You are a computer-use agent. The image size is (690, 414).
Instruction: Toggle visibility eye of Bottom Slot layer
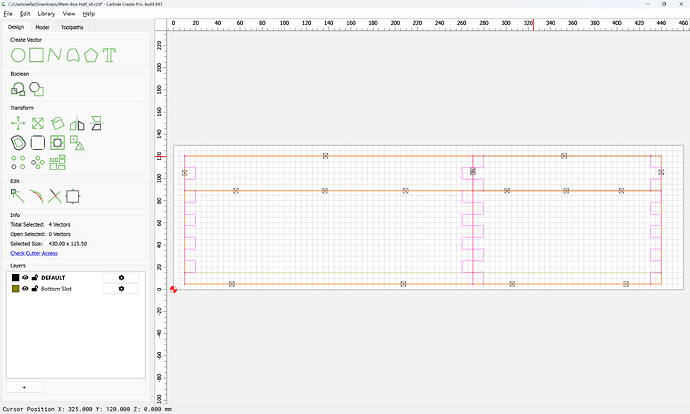[25, 289]
